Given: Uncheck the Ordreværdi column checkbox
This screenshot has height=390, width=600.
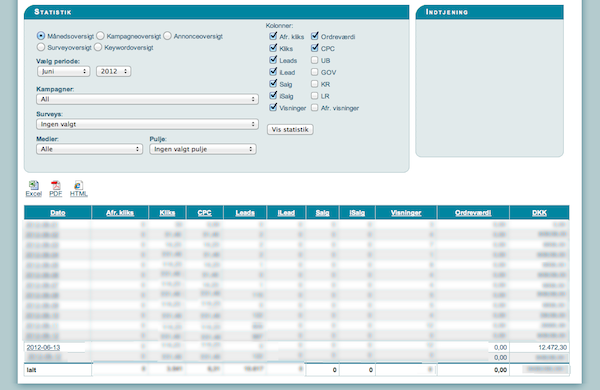Looking at the screenshot, I should click(315, 36).
